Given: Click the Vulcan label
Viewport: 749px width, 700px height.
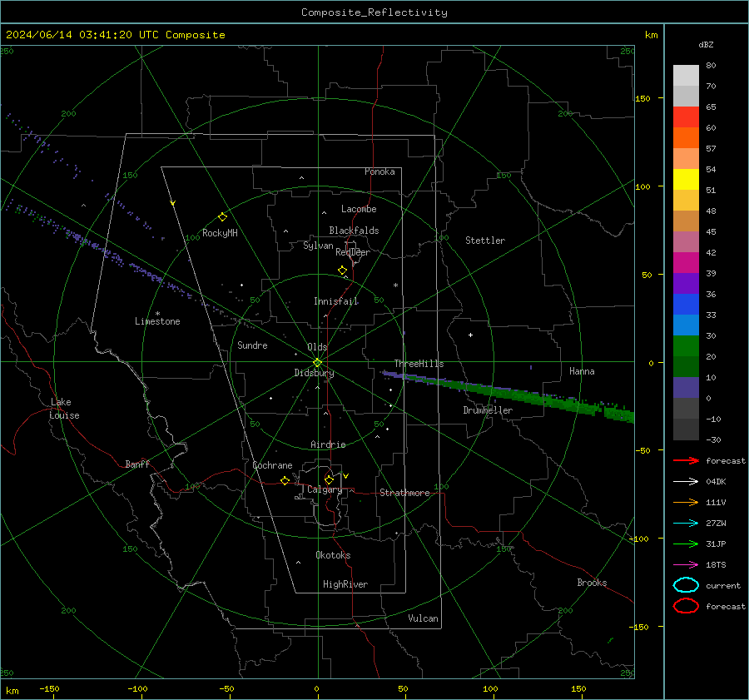Looking at the screenshot, I should 423,618.
